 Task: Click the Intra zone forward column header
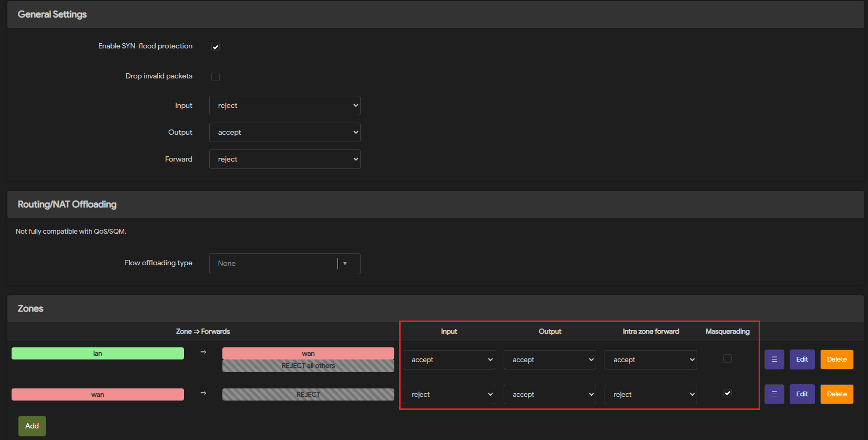(651, 332)
